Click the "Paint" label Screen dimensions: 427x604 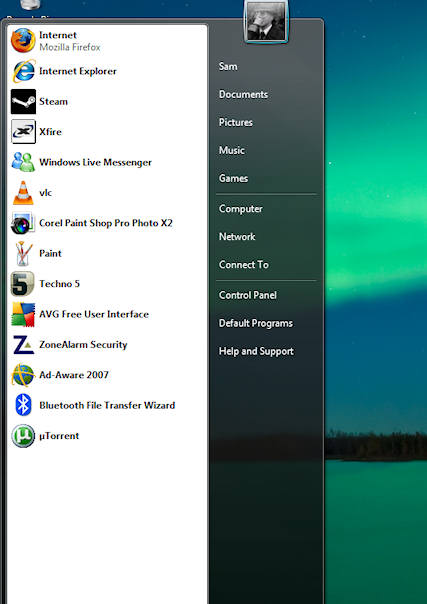[x=50, y=253]
